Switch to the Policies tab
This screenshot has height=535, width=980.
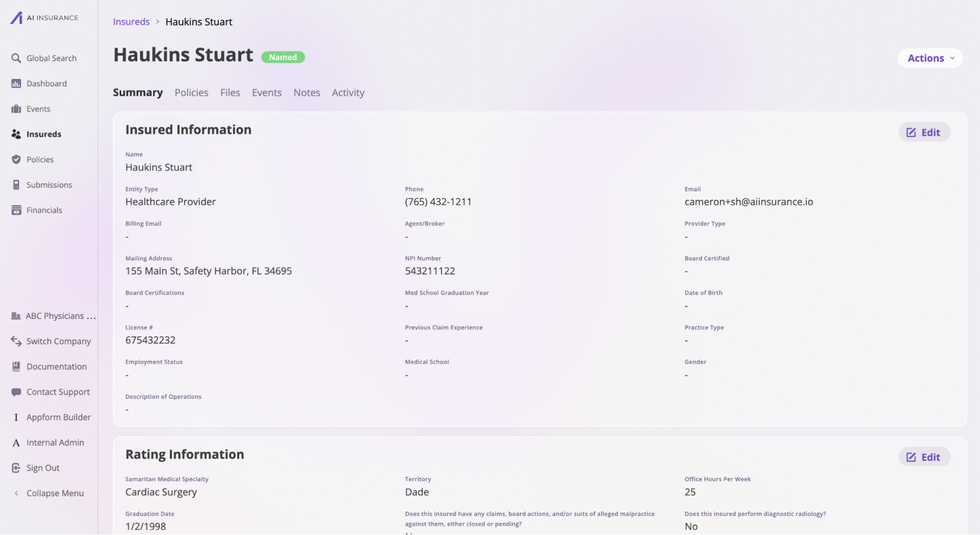pyautogui.click(x=191, y=93)
